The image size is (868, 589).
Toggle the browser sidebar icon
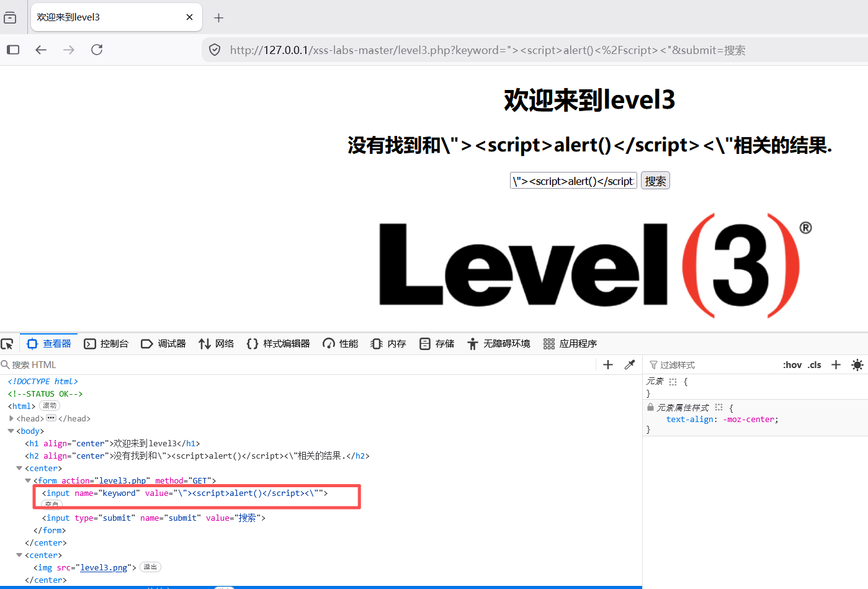click(x=13, y=50)
